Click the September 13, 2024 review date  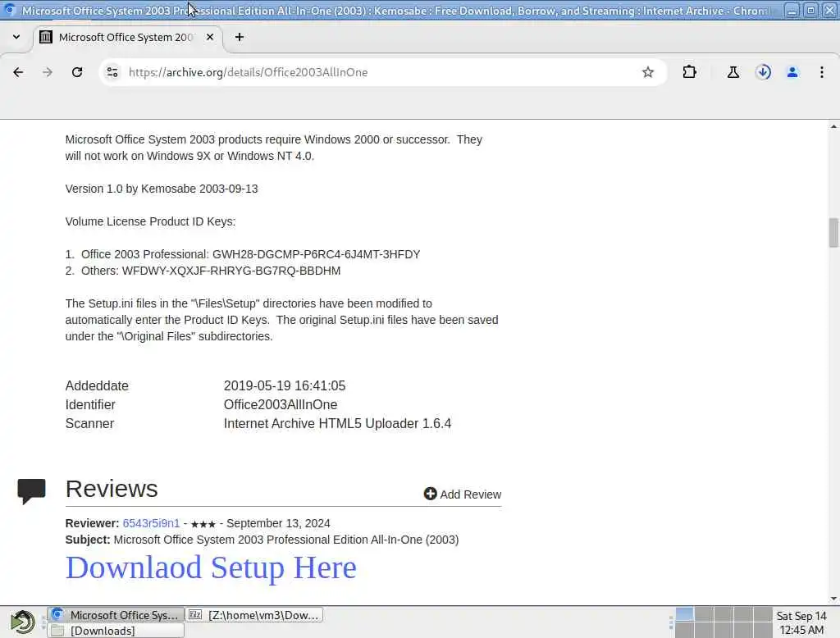coord(278,523)
